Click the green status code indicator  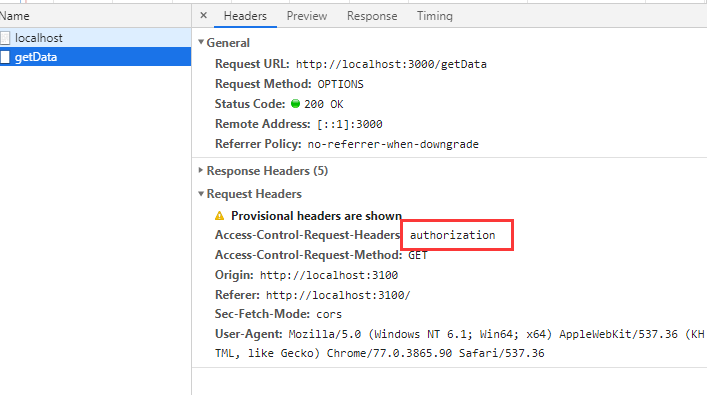(x=295, y=104)
